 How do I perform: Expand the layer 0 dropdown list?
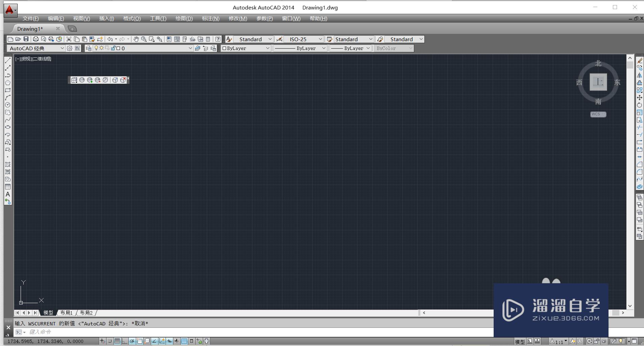[x=190, y=48]
